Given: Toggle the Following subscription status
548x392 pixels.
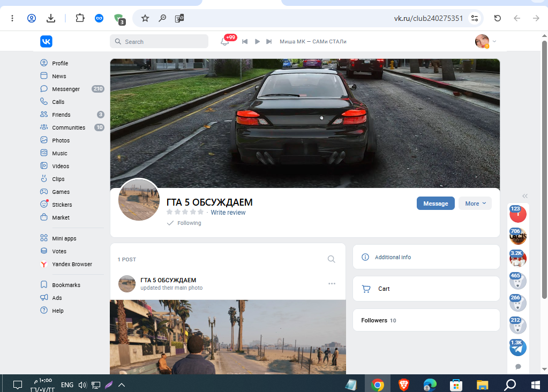Looking at the screenshot, I should pos(184,223).
